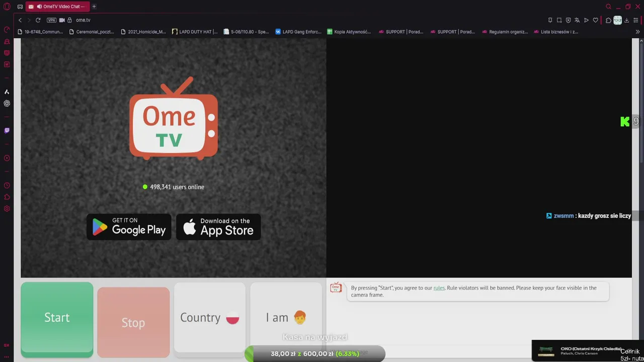This screenshot has width=644, height=362.
Task: Toggle the VPN badge in address bar
Action: pyautogui.click(x=51, y=20)
